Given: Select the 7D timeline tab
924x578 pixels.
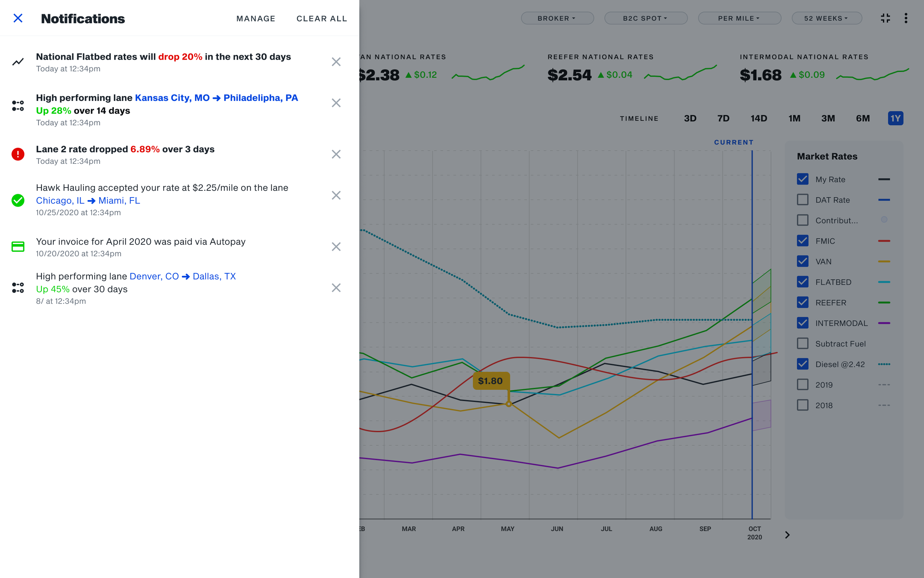Looking at the screenshot, I should (724, 118).
